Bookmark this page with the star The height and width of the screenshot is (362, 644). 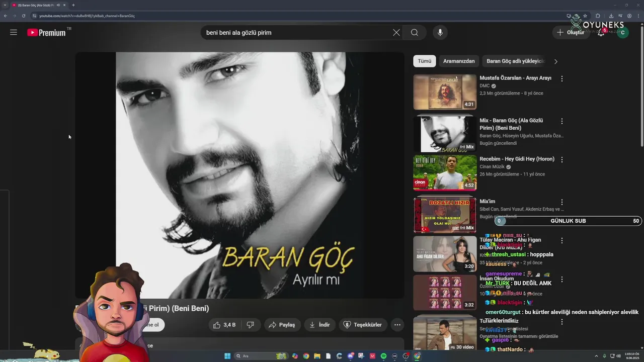tap(585, 16)
